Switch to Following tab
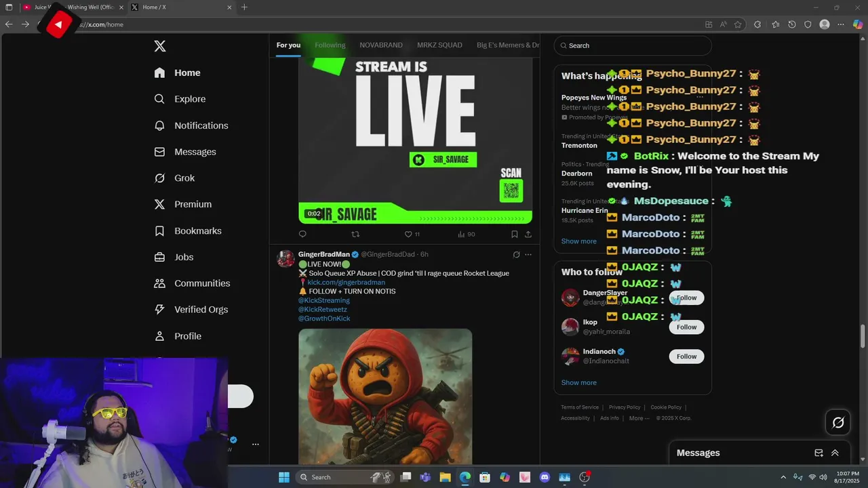This screenshot has height=488, width=868. click(x=330, y=45)
